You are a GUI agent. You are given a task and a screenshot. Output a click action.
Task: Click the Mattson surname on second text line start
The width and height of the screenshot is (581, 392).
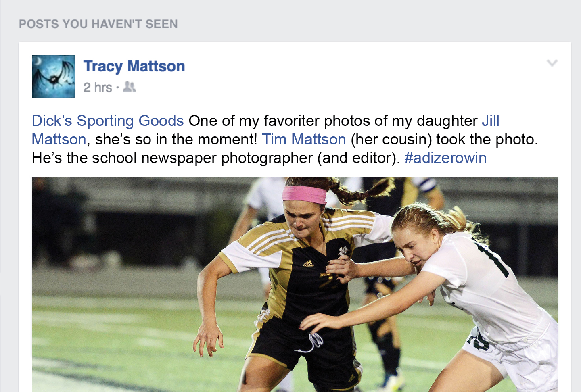point(59,139)
